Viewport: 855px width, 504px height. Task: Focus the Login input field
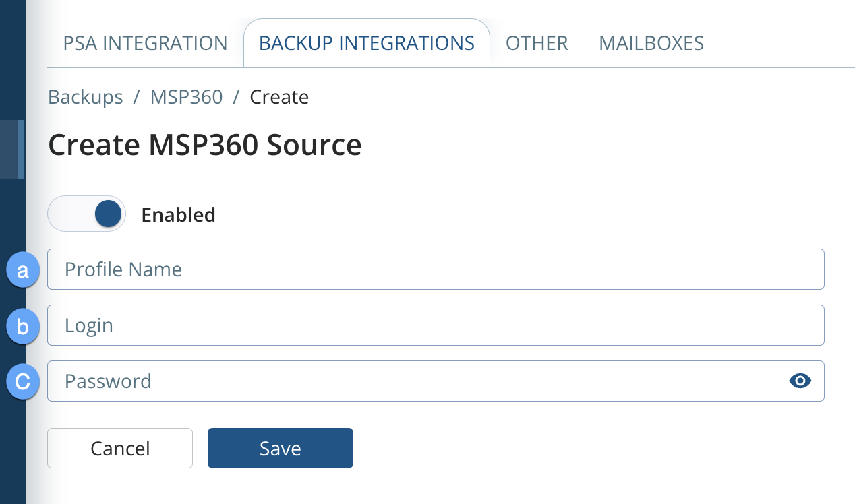(436, 325)
